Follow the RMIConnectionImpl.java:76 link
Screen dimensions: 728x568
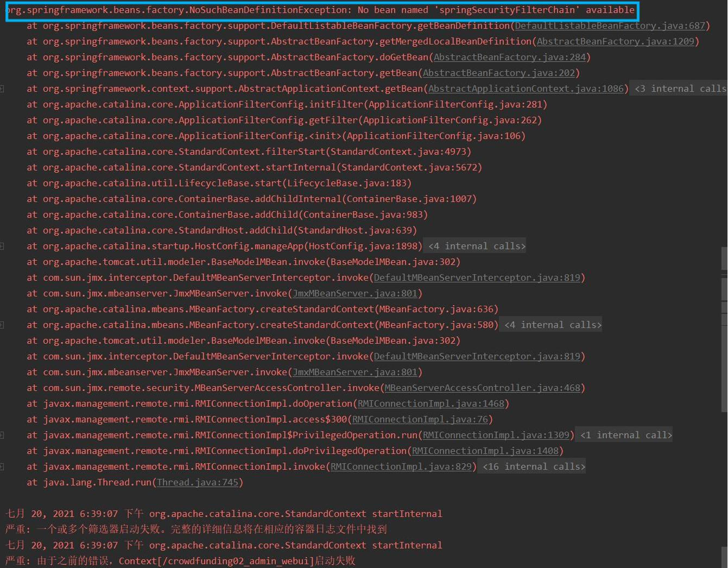(x=420, y=419)
